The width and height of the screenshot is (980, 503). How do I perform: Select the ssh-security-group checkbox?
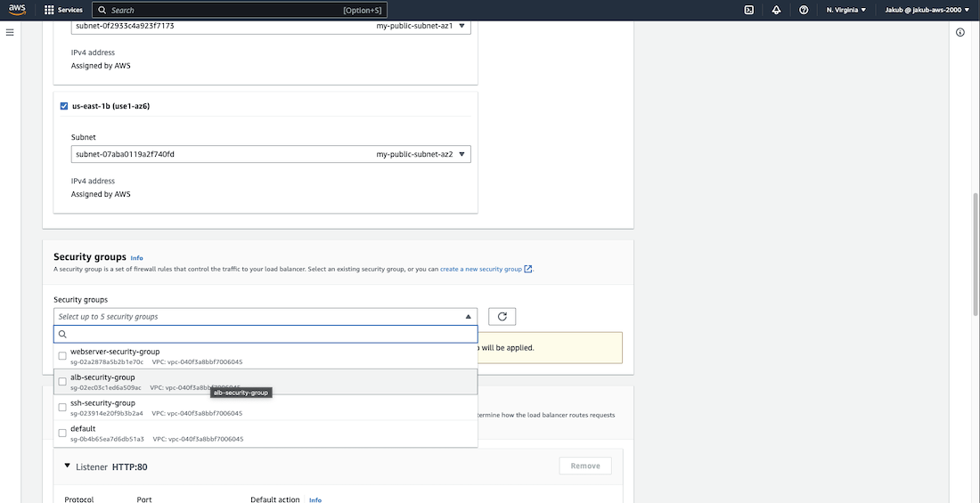pos(62,408)
